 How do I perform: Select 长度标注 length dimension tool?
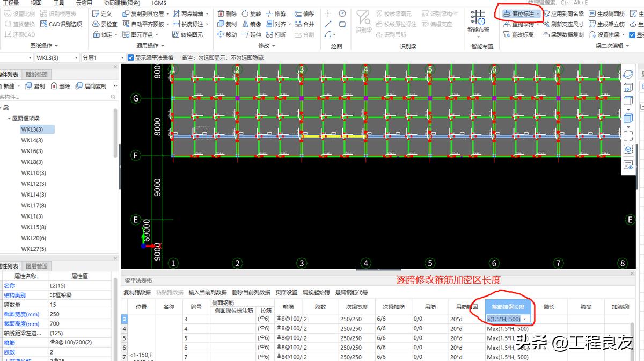pos(189,24)
